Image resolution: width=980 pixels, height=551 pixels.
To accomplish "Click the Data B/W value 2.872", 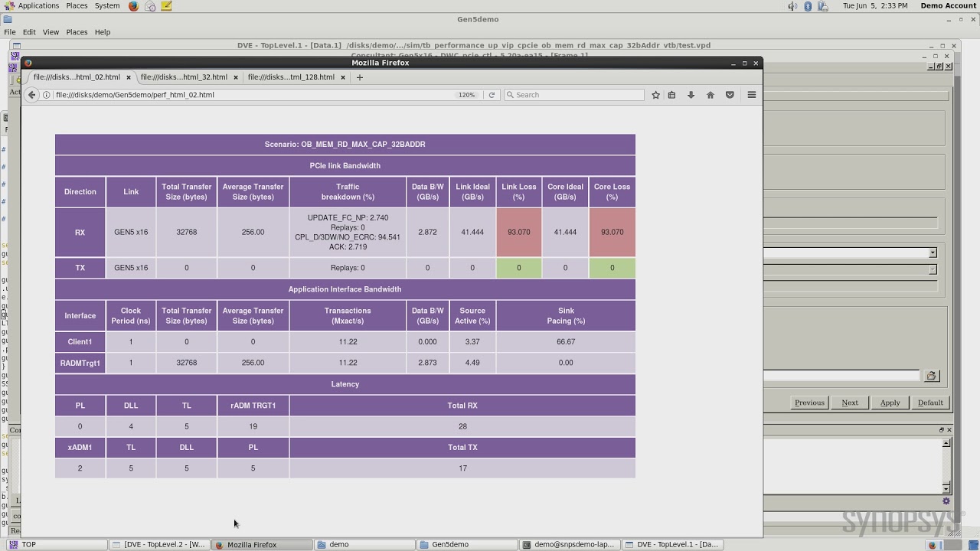I will click(427, 232).
